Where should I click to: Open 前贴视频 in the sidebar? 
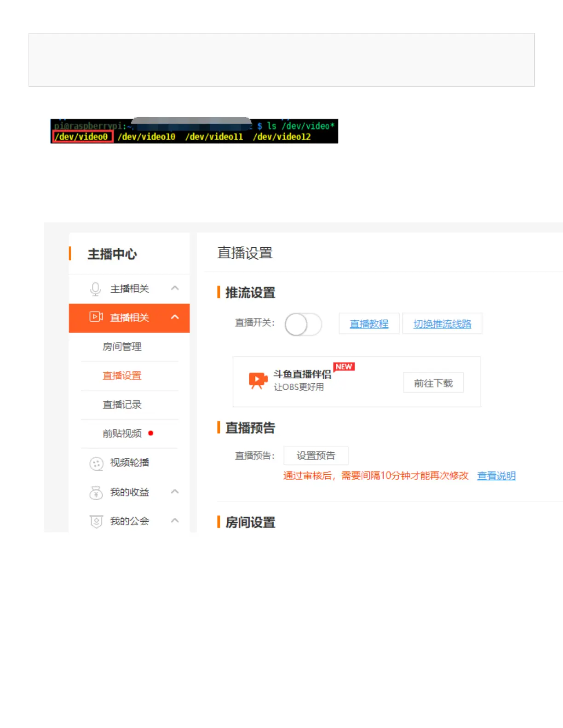[122, 433]
